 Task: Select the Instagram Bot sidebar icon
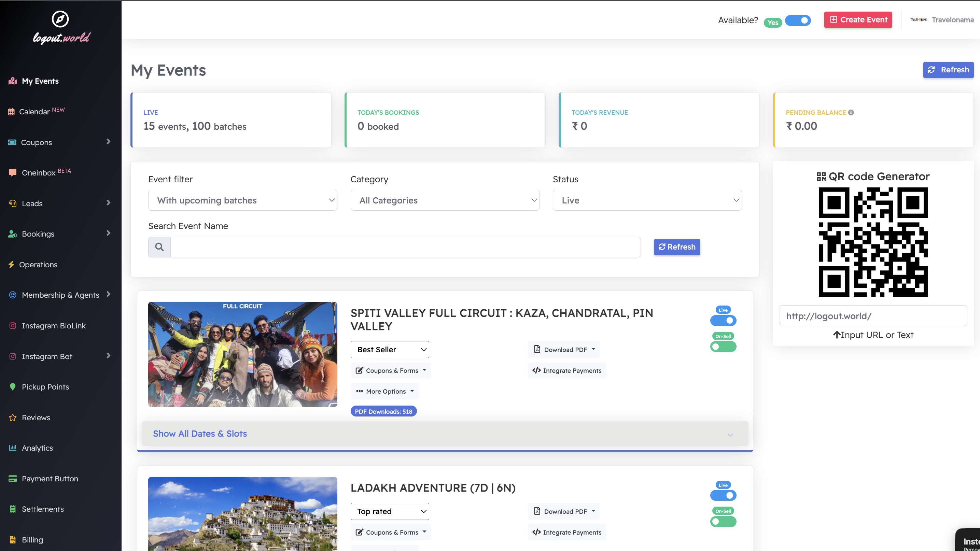13,356
